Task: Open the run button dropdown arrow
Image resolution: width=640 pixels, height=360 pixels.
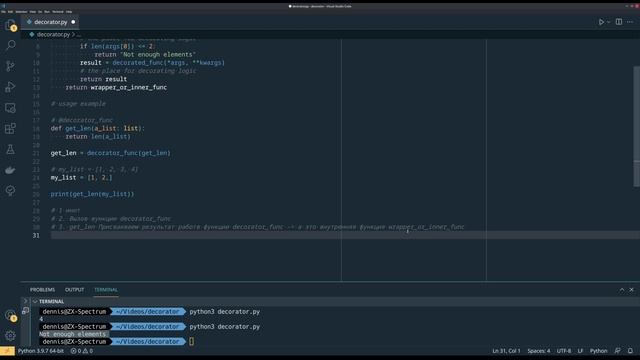Action: pos(609,22)
